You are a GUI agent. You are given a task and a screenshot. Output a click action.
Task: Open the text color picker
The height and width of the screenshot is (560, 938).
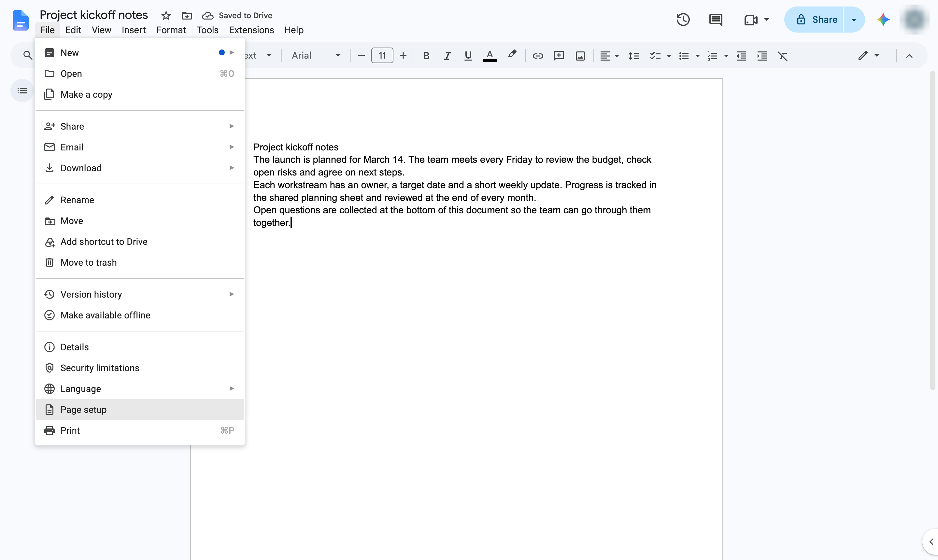(490, 56)
